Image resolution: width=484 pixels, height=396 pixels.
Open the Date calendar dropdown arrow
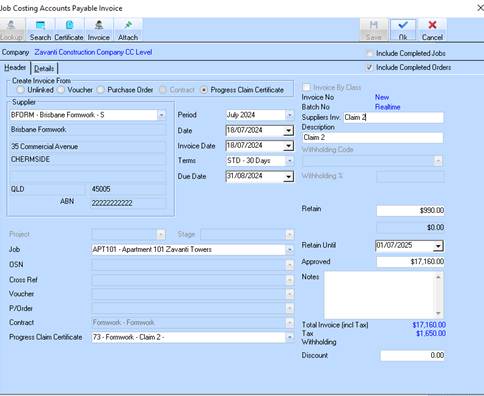289,130
